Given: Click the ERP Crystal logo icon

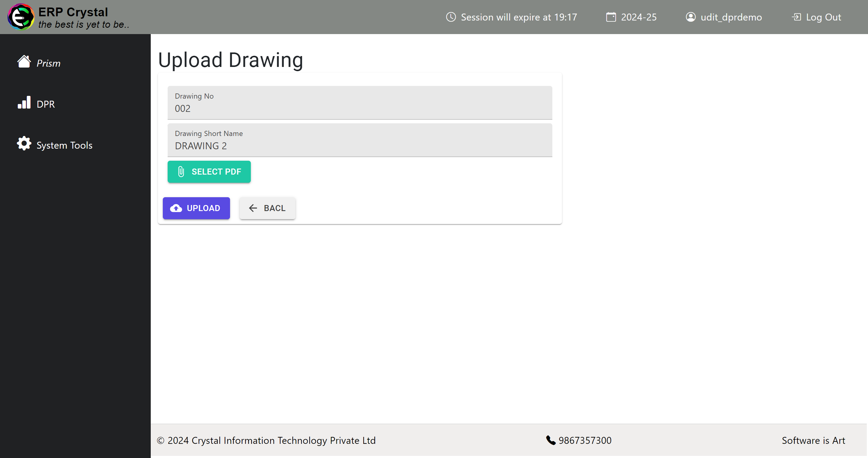Looking at the screenshot, I should [x=21, y=17].
